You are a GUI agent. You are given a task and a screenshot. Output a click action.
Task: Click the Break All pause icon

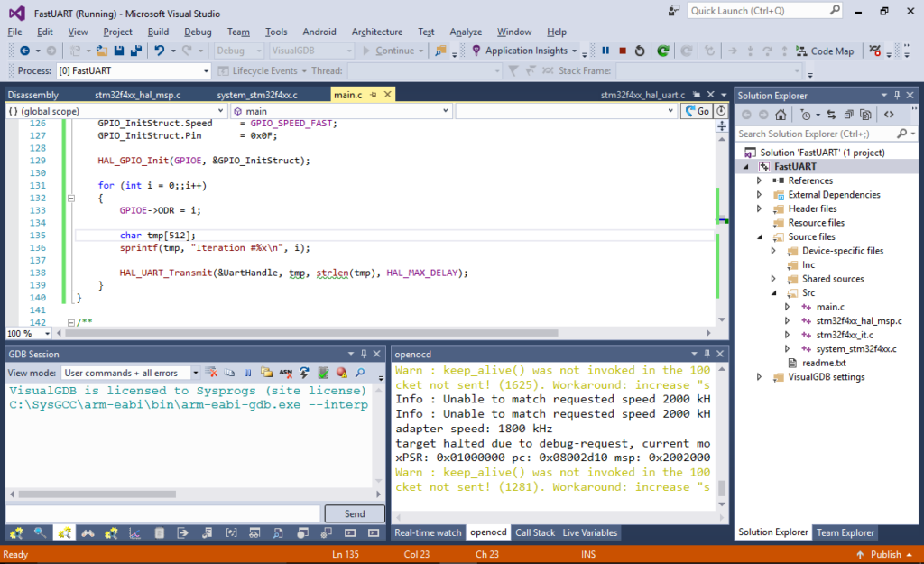click(x=605, y=51)
